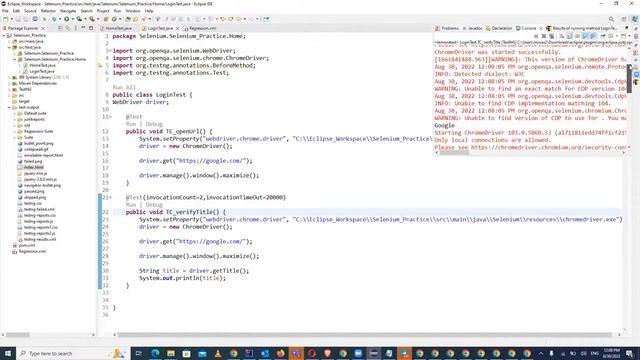
Task: Click Clear Console icon
Action: click(x=562, y=36)
